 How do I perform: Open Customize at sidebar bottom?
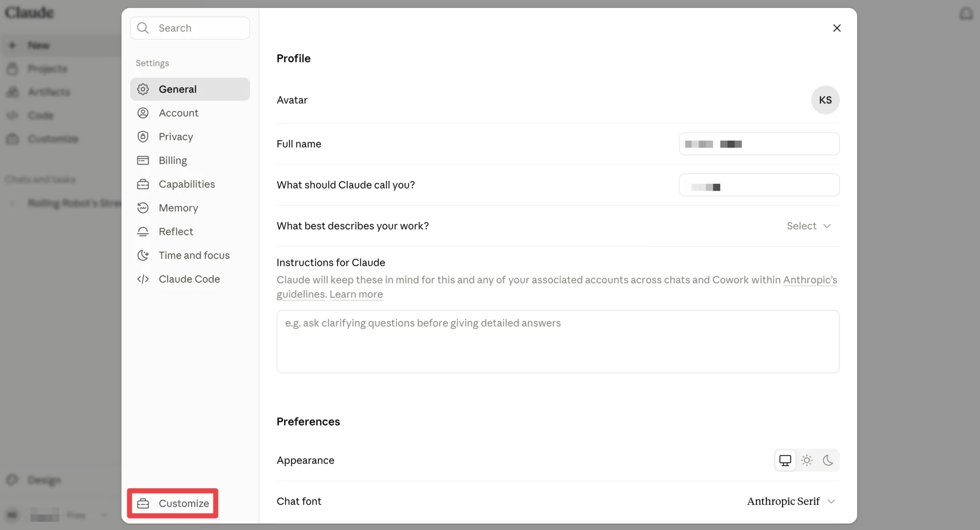(172, 504)
